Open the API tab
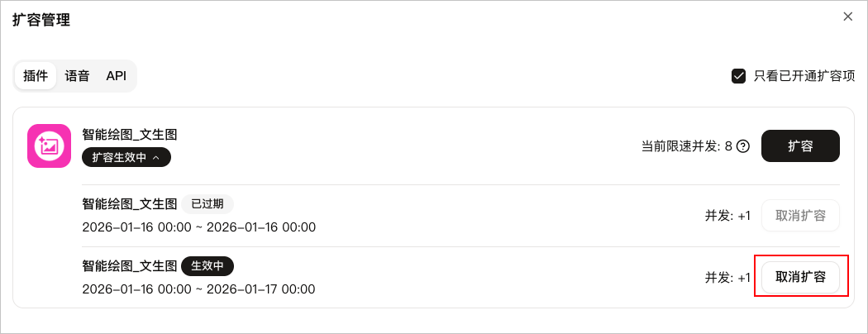This screenshot has width=868, height=334. click(117, 76)
